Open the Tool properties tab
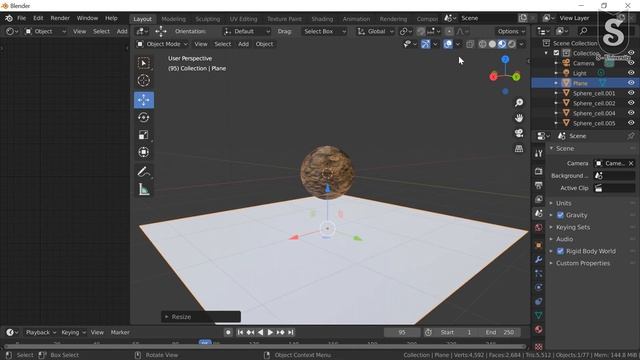The height and width of the screenshot is (360, 640). click(538, 153)
